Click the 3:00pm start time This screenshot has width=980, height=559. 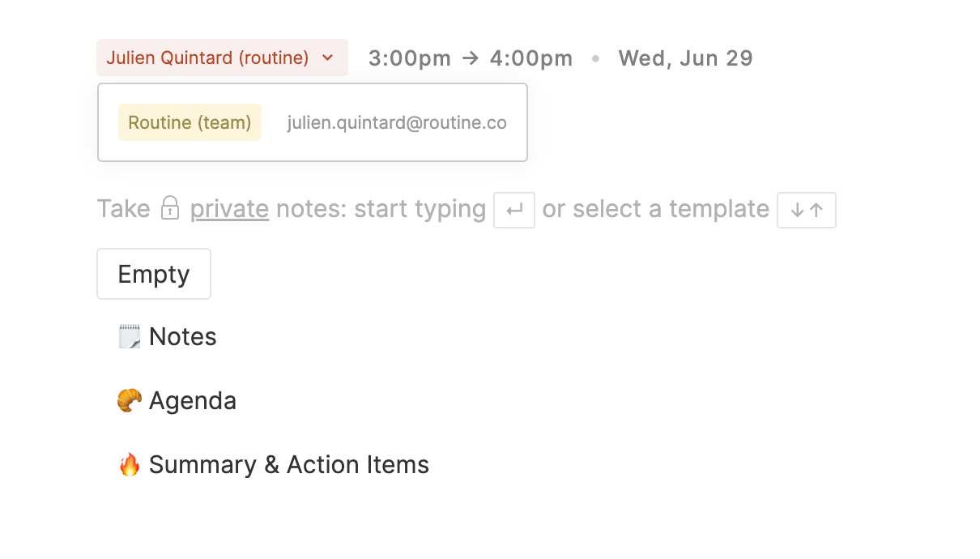click(x=409, y=58)
